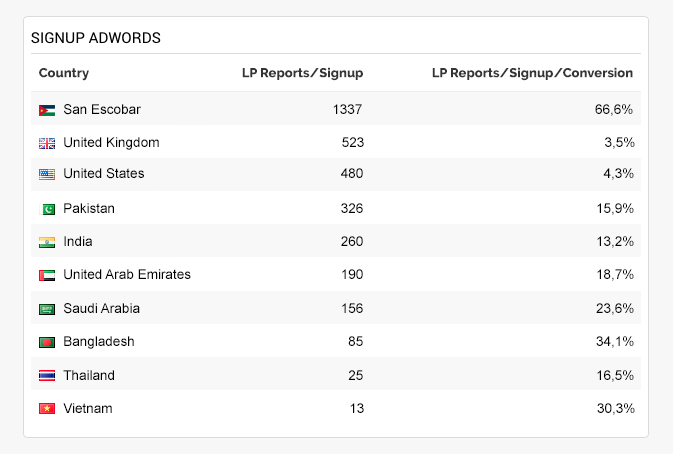This screenshot has width=673, height=454.
Task: Click the Pakistan flag icon
Action: coord(47,209)
